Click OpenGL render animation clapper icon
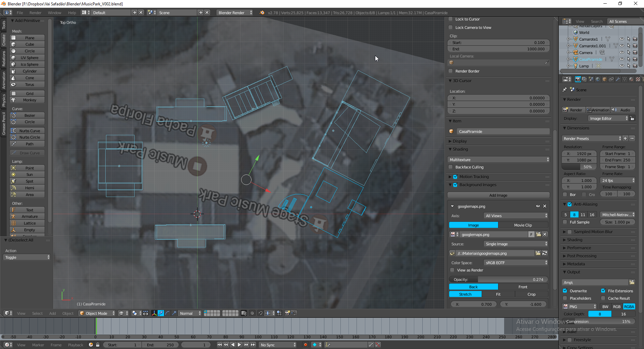The height and width of the screenshot is (349, 644). [x=294, y=313]
